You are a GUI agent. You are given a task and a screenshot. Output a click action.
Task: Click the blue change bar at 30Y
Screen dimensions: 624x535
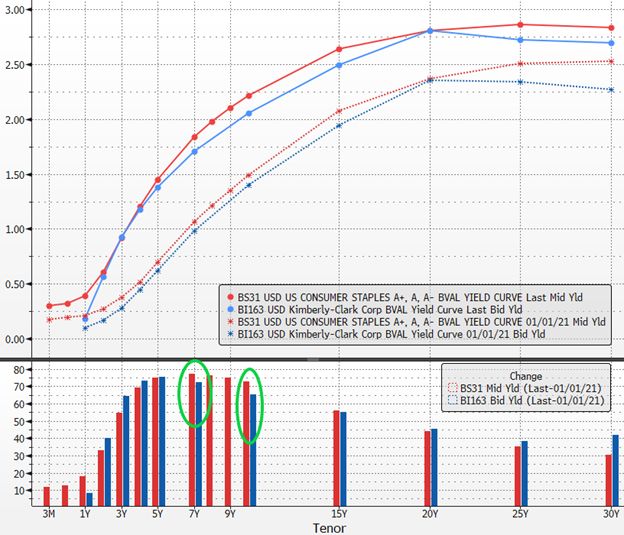tap(614, 471)
